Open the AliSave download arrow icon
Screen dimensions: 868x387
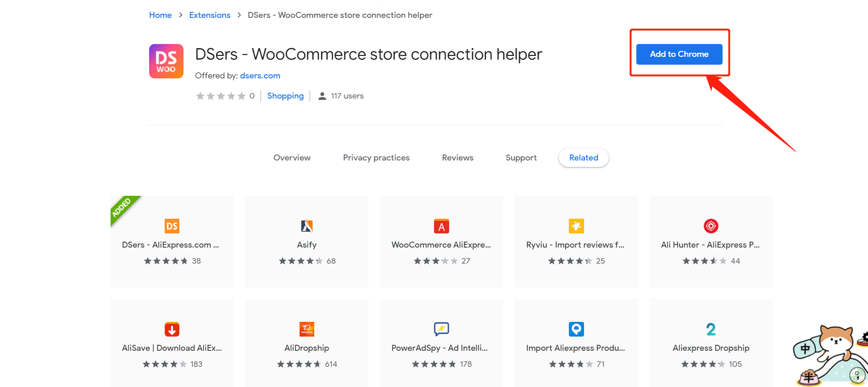coord(172,329)
